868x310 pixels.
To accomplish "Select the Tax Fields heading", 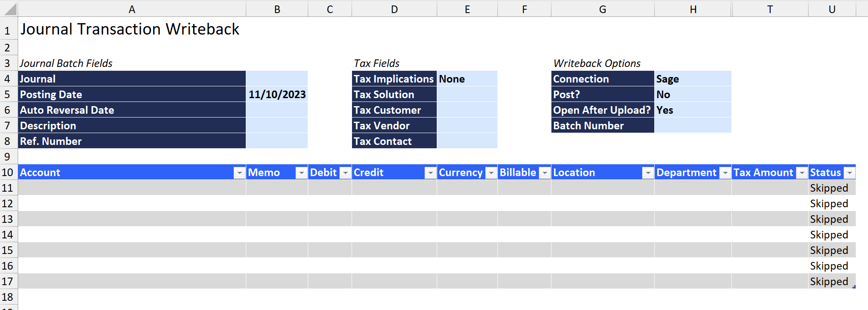I will point(376,63).
